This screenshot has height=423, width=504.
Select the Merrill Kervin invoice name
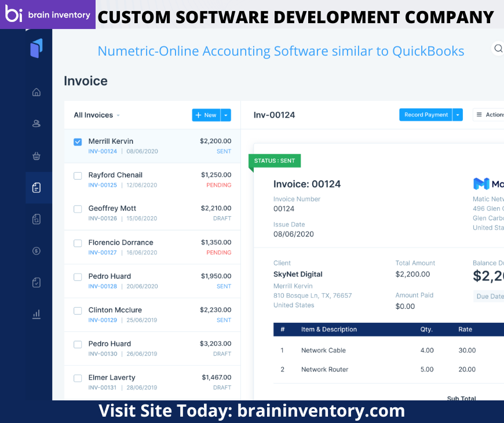click(x=111, y=141)
